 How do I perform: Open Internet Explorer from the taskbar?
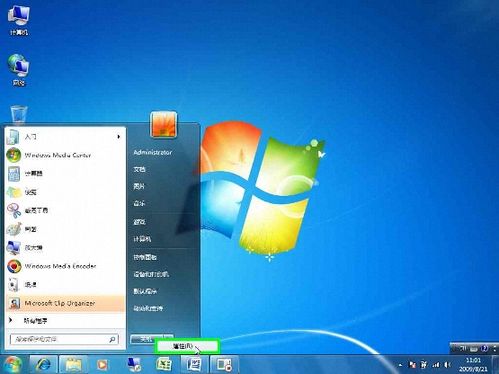coord(44,364)
